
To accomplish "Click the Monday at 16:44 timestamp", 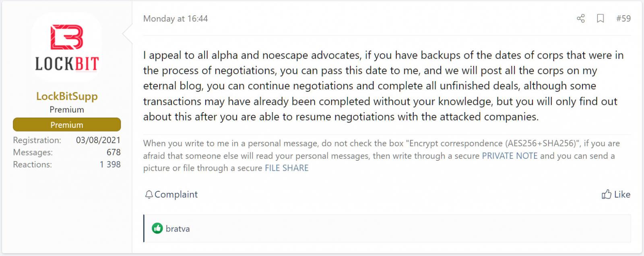I will click(175, 18).
